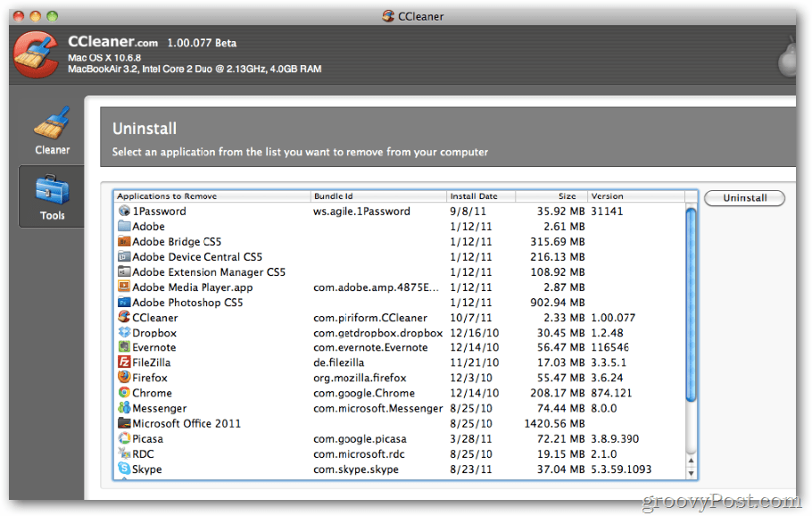Select 'com.microsoft.rdc' bundle id
The width and height of the screenshot is (812, 516).
pos(359,454)
